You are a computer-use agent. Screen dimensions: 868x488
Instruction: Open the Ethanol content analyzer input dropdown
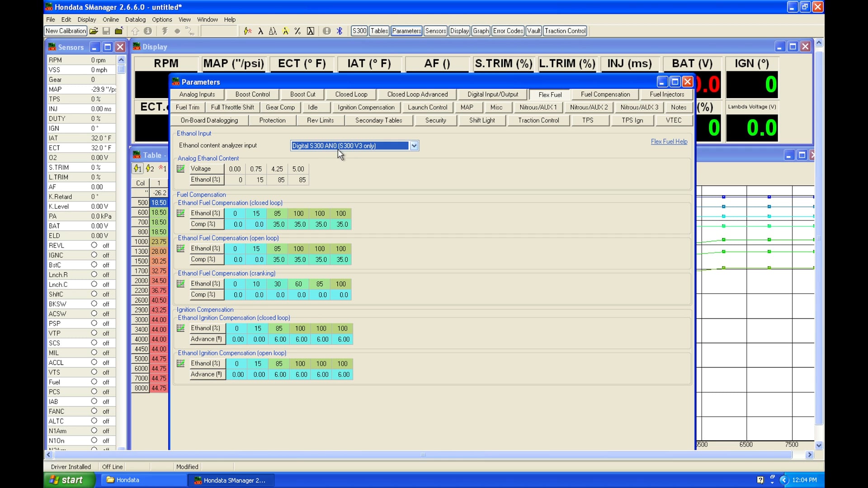[x=414, y=145]
